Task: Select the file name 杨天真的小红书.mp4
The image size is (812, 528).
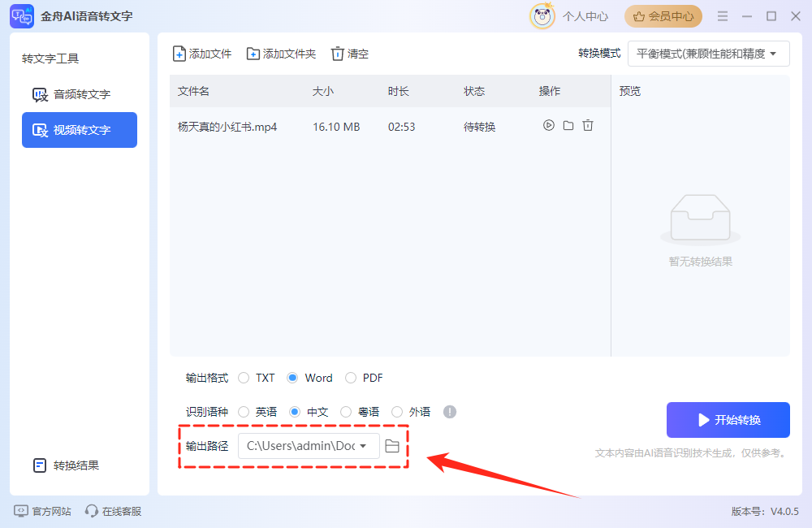Action: coord(227,127)
